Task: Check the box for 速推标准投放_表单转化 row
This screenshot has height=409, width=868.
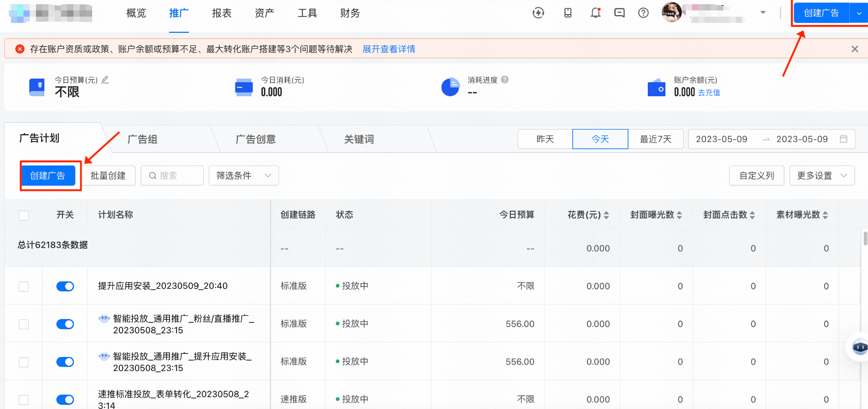Action: (23, 400)
